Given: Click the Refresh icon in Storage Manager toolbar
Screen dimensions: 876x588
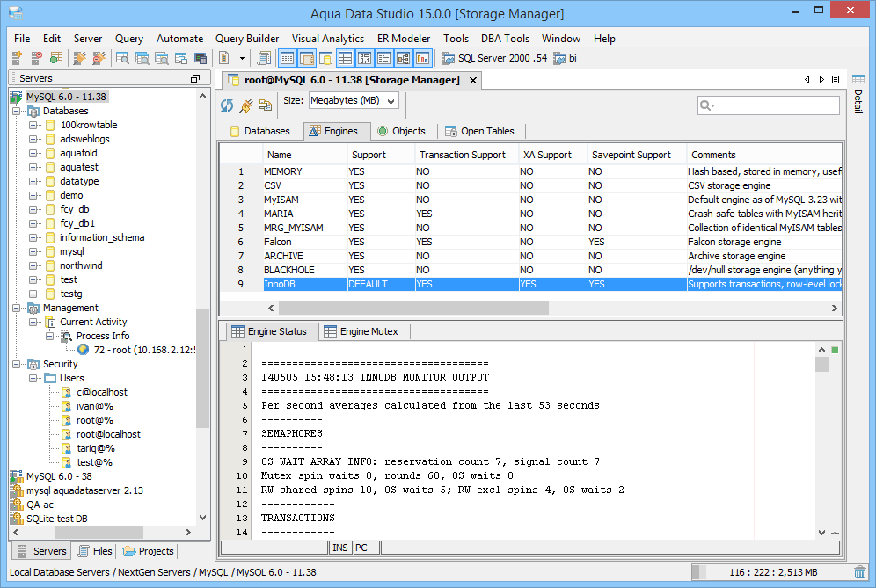Looking at the screenshot, I should [x=227, y=105].
